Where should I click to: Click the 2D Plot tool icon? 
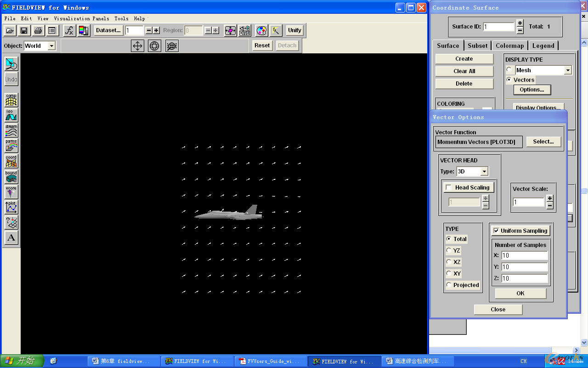point(11,207)
